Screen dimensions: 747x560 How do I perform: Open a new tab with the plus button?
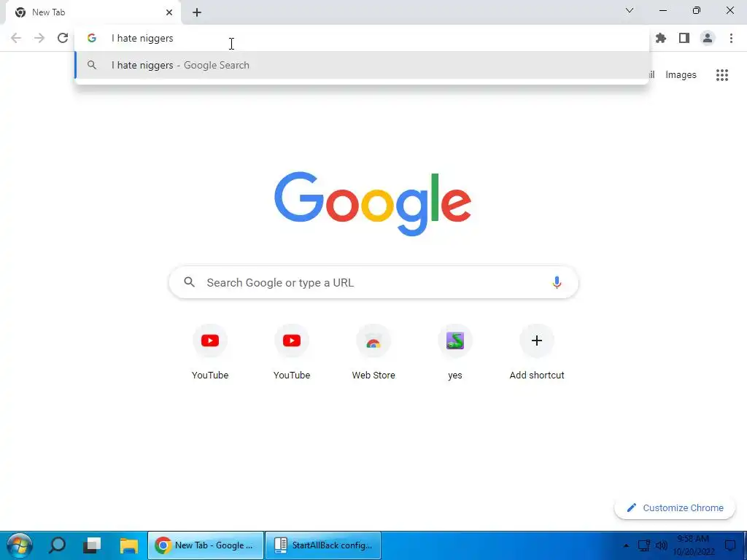pos(197,12)
